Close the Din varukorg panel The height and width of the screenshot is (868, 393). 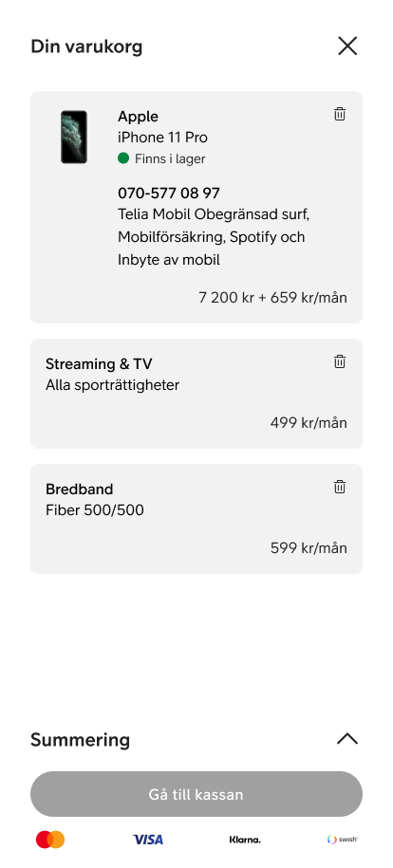coord(347,46)
